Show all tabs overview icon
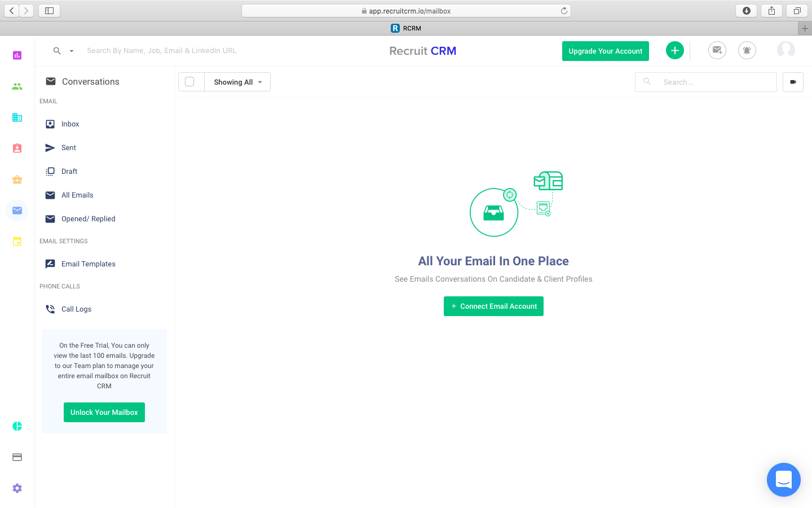Image resolution: width=812 pixels, height=508 pixels. click(797, 11)
